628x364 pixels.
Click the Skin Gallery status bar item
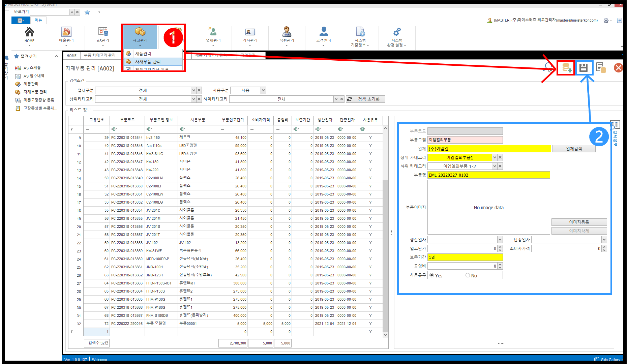coord(607,359)
